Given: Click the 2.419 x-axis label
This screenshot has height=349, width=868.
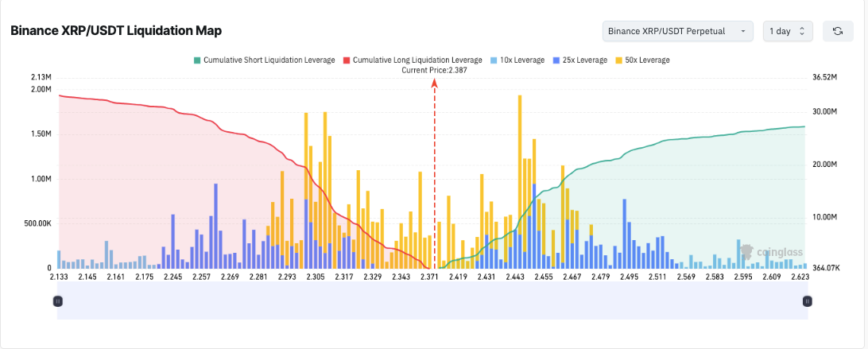Looking at the screenshot, I should pos(459,277).
